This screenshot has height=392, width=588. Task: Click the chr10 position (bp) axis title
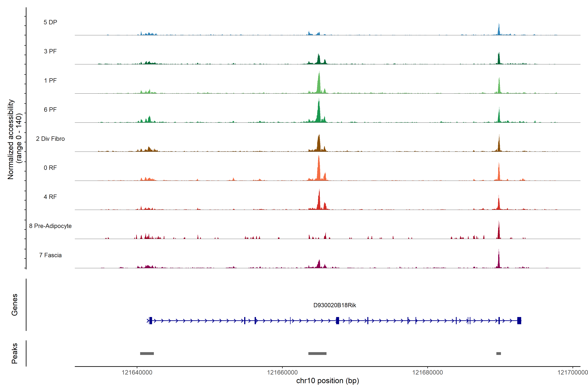click(327, 381)
